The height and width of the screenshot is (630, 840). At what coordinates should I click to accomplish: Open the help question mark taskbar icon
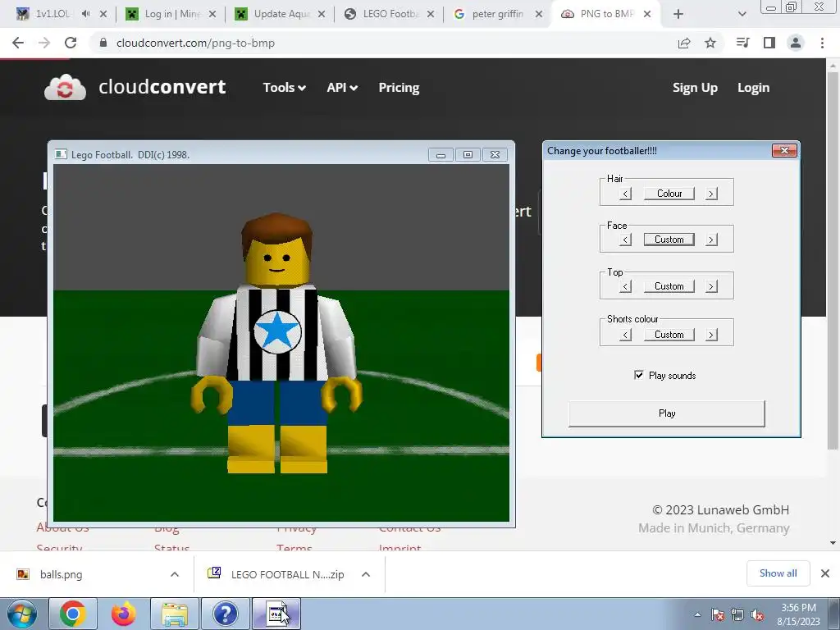226,614
